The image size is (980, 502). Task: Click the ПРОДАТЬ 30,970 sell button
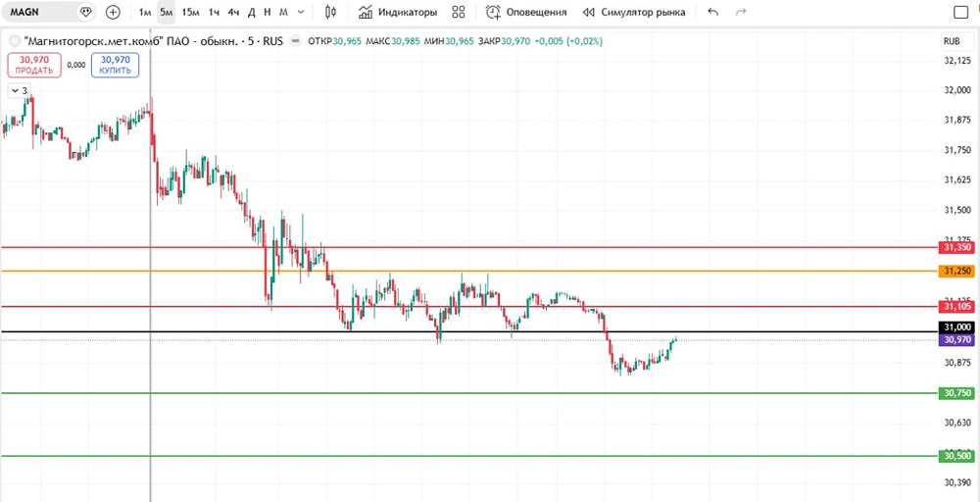pyautogui.click(x=35, y=65)
